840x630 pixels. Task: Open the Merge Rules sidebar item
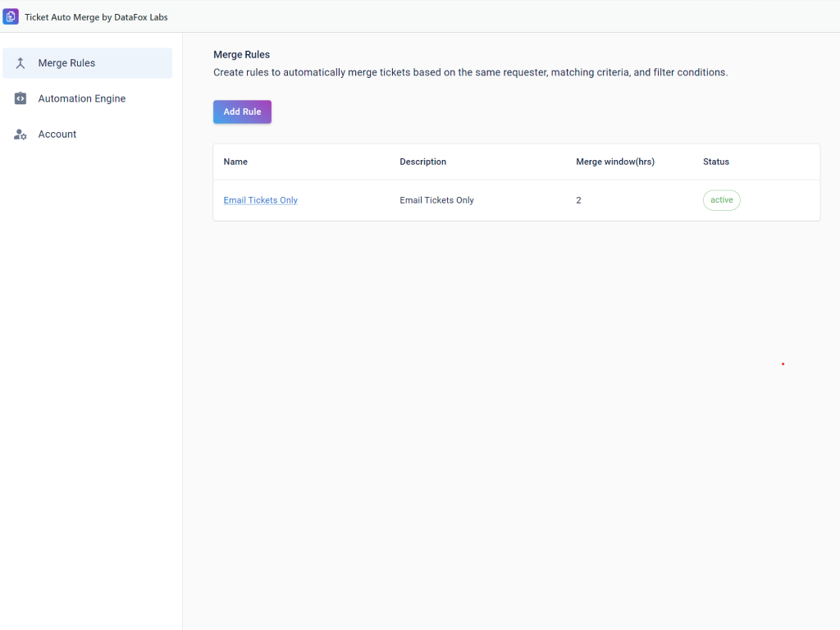tap(66, 63)
